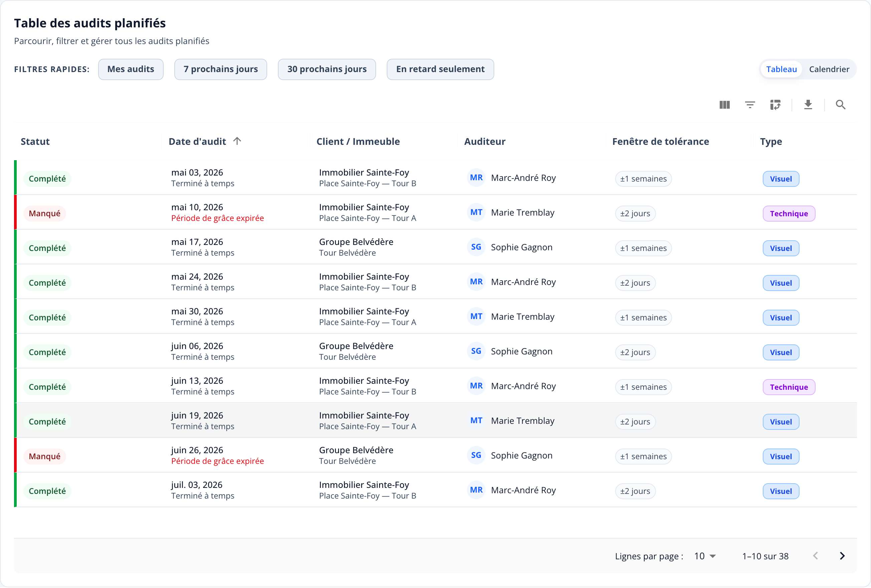Image resolution: width=871 pixels, height=588 pixels.
Task: Click ±2 jours chip in mai 10 row
Action: click(x=635, y=214)
